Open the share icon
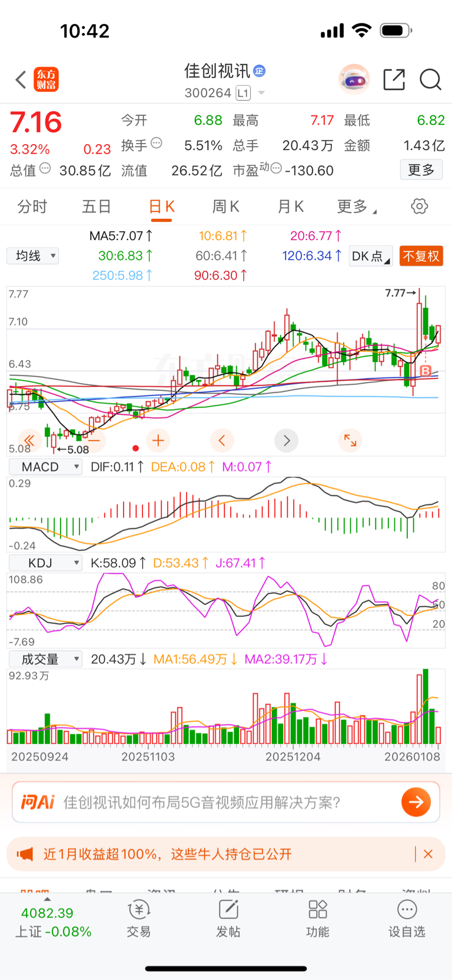452x980 pixels. click(x=394, y=79)
